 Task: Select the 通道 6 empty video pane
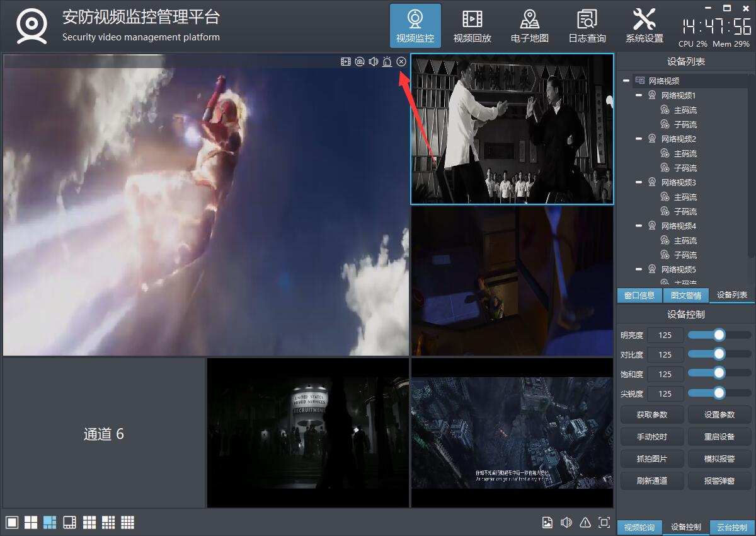coord(104,433)
